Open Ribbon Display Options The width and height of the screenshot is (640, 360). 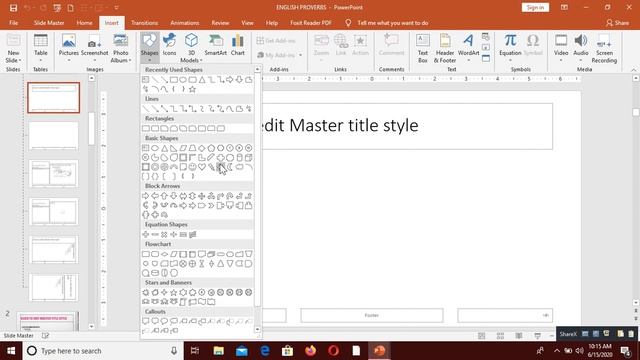(x=564, y=7)
